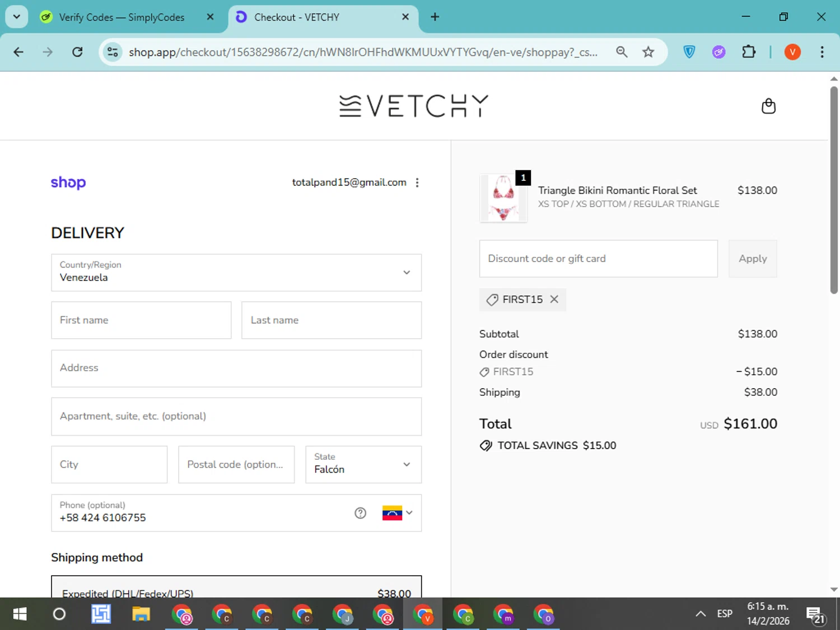Click the Subtotal $138.00 value
This screenshot has width=840, height=630.
757,334
